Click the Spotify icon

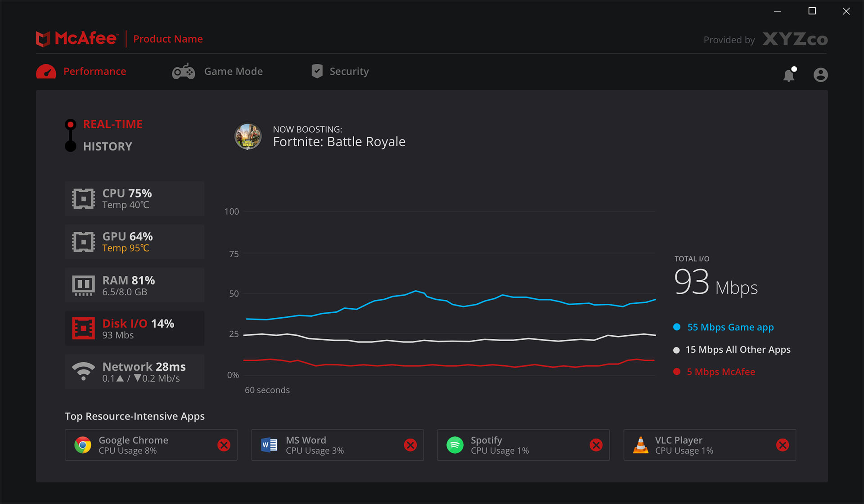tap(455, 445)
